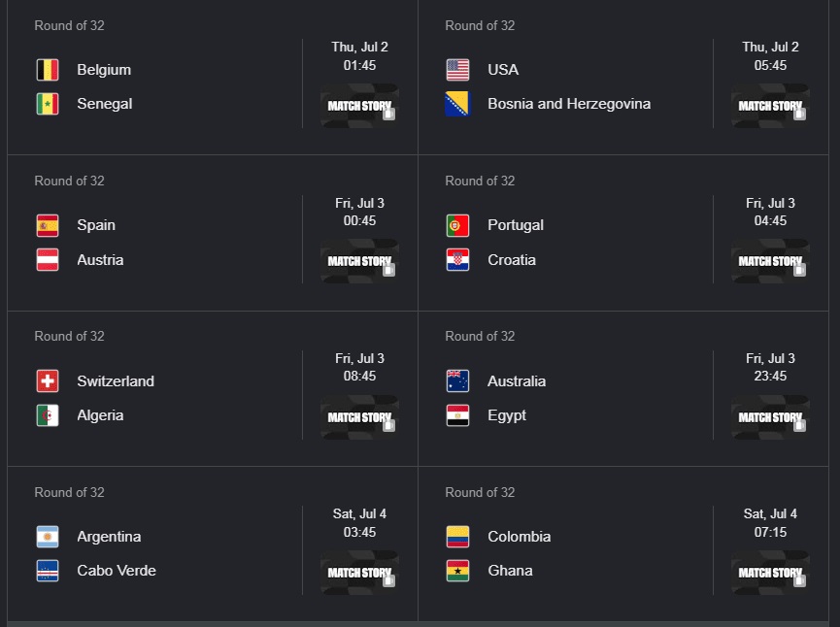Screen dimensions: 840x627
Task: Open Match Story for Belgium vs Senegal
Action: 359,106
